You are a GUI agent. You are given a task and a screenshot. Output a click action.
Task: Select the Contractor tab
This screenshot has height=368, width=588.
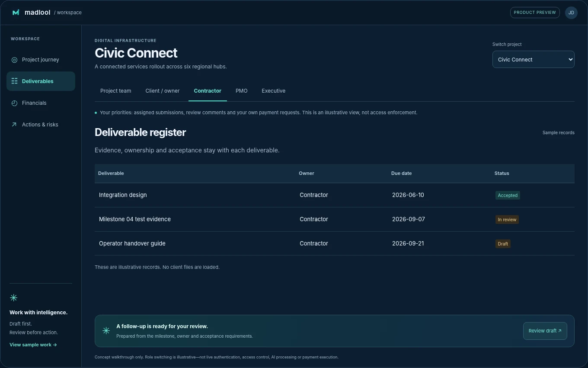[208, 91]
